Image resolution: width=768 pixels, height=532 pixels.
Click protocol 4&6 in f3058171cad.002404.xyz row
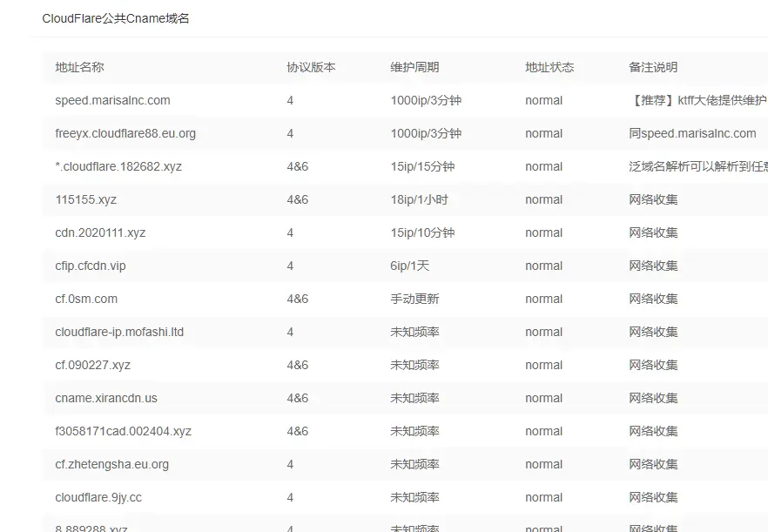pos(298,431)
